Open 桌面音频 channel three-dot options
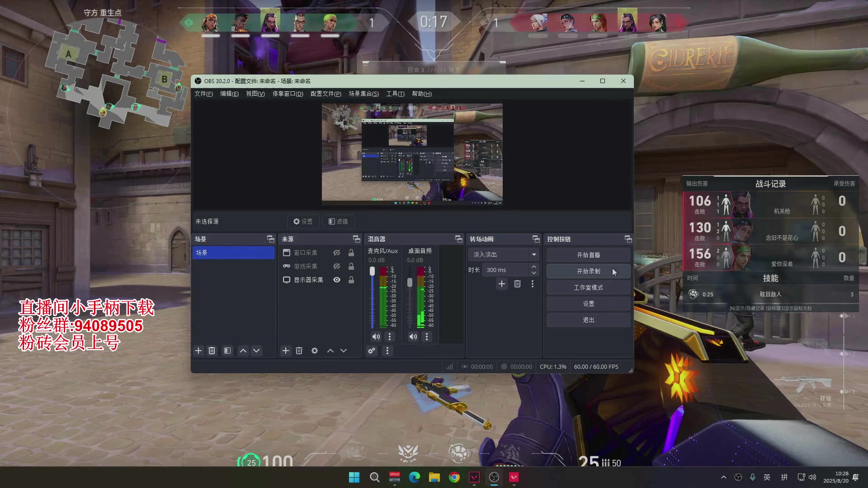Viewport: 868px width, 488px height. [427, 337]
